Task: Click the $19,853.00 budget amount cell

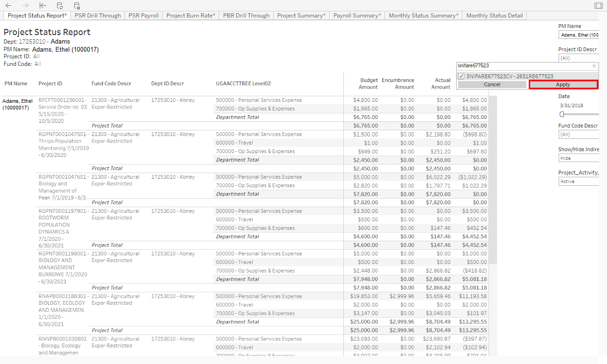Action: pyautogui.click(x=364, y=296)
